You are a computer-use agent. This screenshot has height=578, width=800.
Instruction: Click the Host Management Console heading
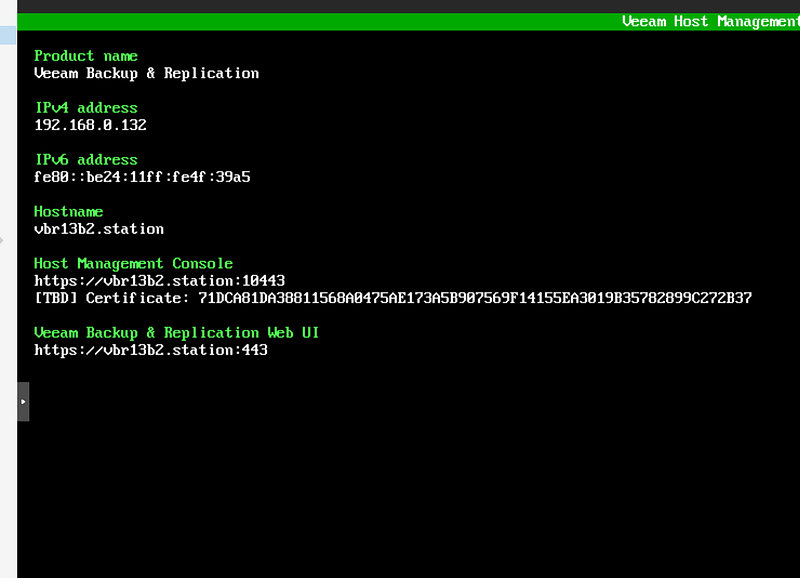133,264
